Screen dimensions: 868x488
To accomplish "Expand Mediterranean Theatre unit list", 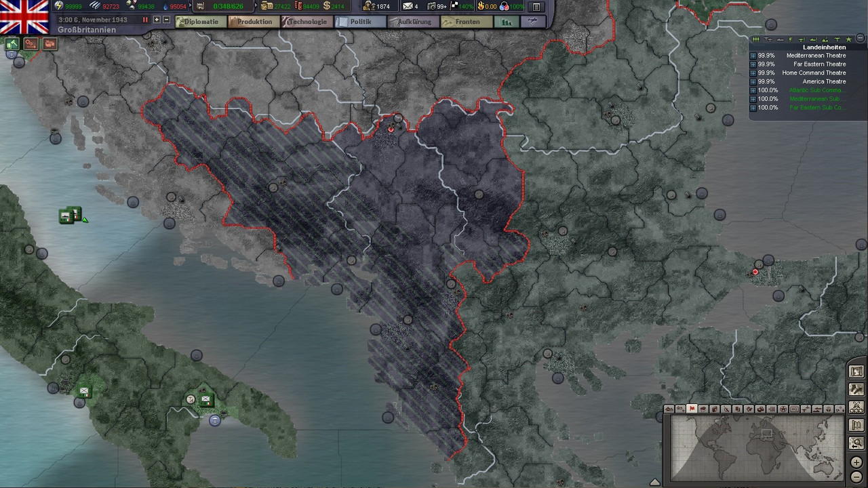I will (753, 56).
